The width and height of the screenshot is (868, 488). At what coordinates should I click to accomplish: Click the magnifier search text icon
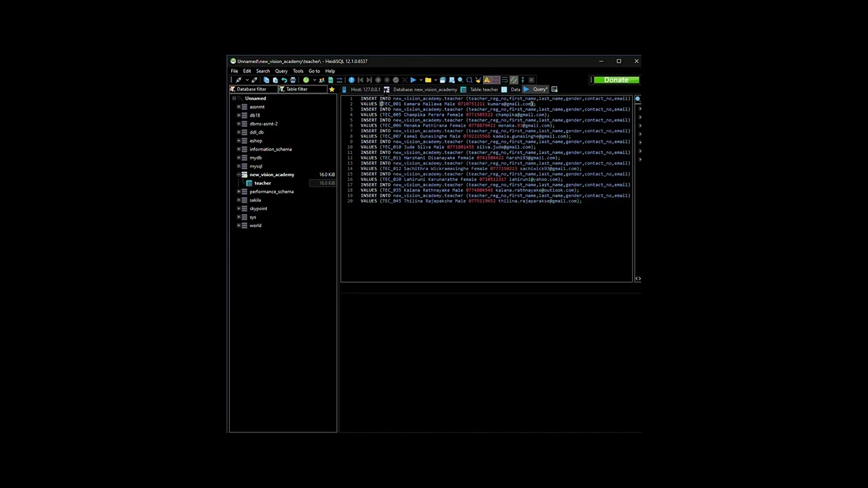pyautogui.click(x=460, y=80)
